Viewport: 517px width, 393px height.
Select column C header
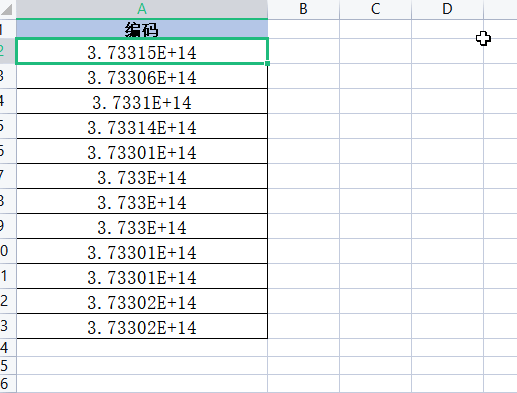[376, 9]
